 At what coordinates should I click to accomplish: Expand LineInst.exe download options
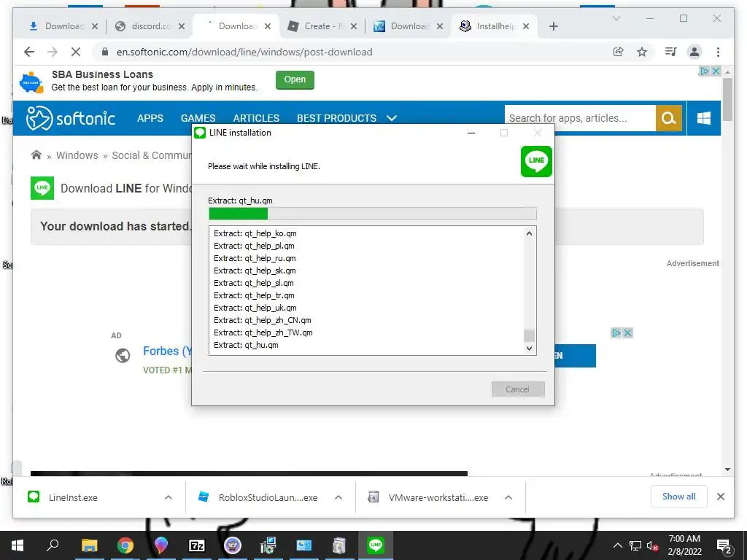[169, 497]
